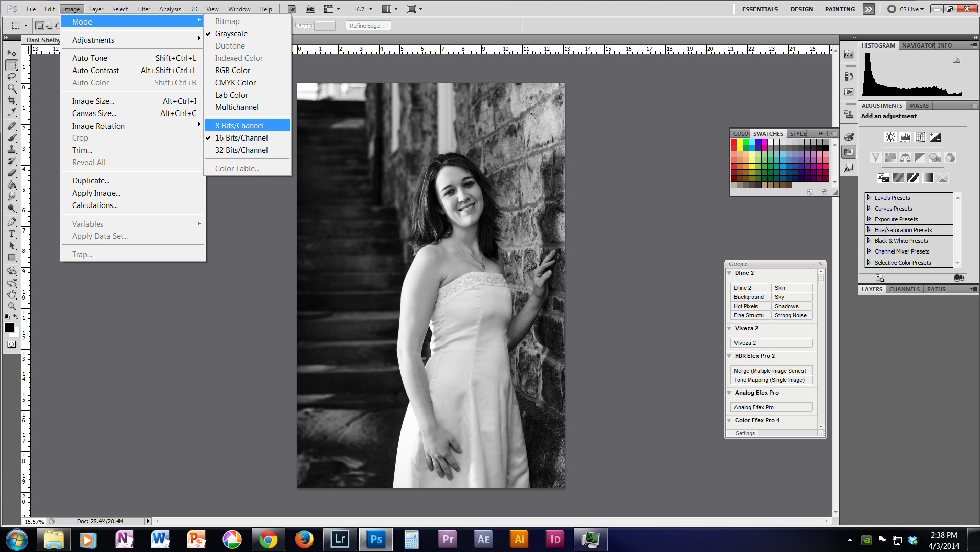The height and width of the screenshot is (552, 980).
Task: Click Tone Mapping (Single Image)
Action: tap(771, 380)
